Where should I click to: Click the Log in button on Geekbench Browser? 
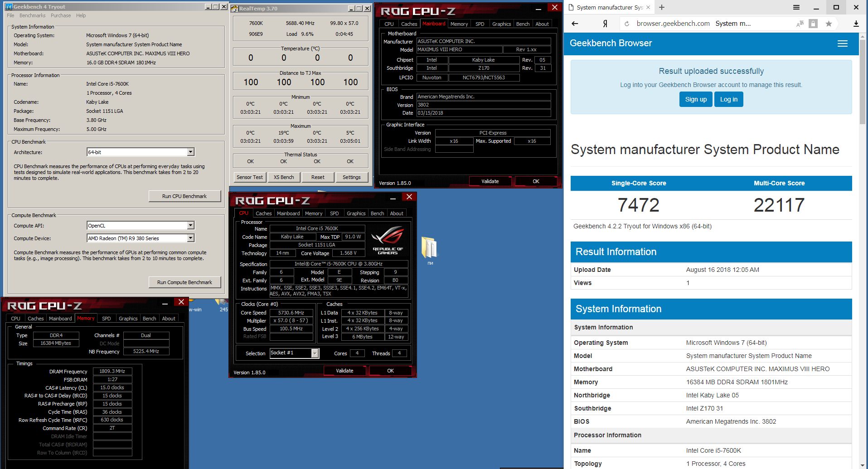729,99
